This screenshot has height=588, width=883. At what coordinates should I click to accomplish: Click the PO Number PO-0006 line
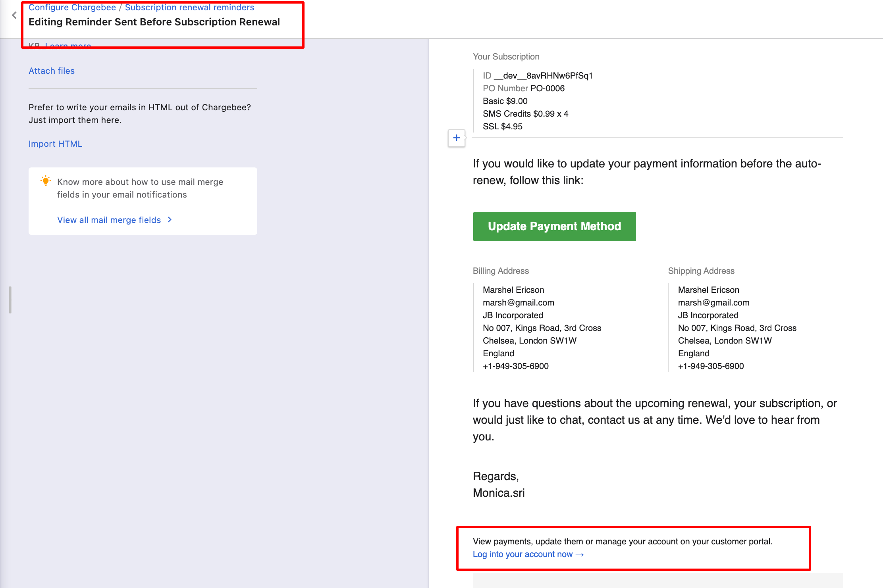(523, 88)
